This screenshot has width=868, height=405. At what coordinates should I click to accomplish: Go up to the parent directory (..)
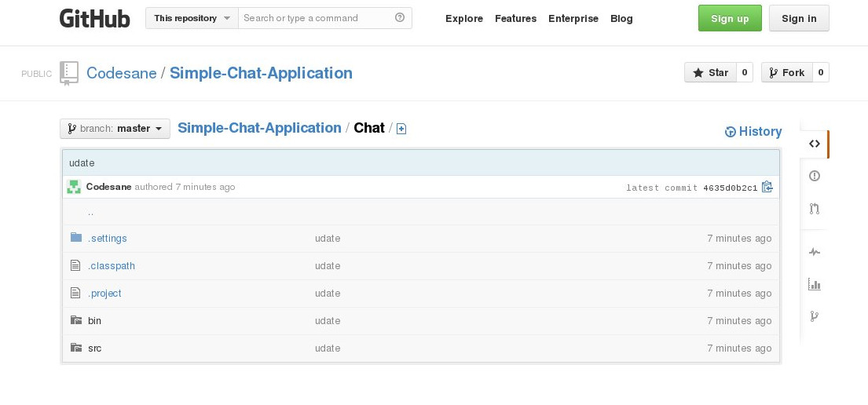click(91, 212)
